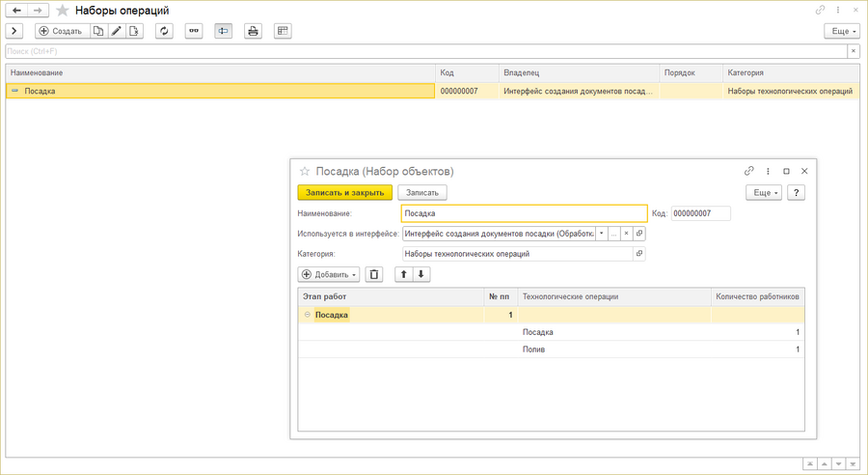The width and height of the screenshot is (868, 475).
Task: Click the back navigation arrow
Action: (16, 10)
